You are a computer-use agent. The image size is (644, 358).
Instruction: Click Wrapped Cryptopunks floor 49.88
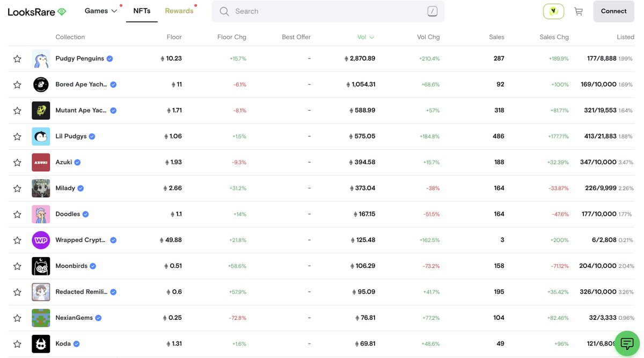171,240
